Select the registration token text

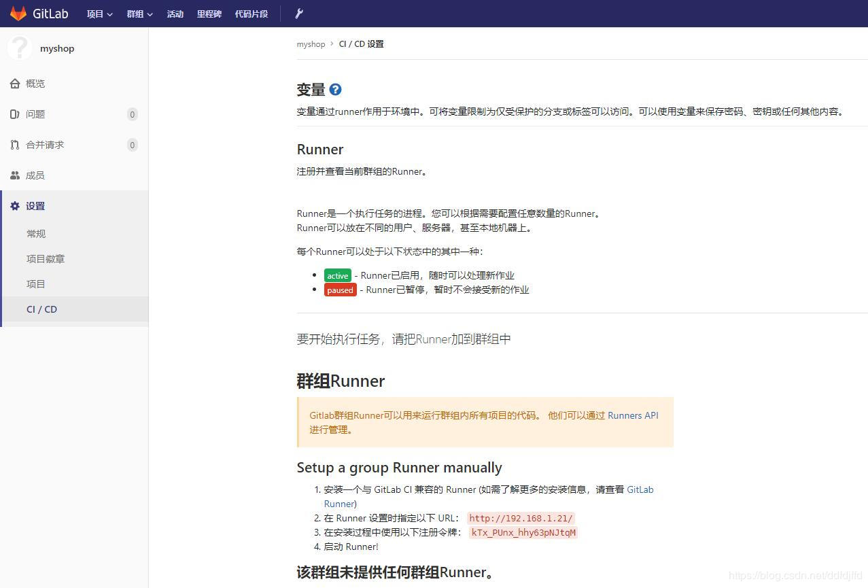[x=523, y=532]
